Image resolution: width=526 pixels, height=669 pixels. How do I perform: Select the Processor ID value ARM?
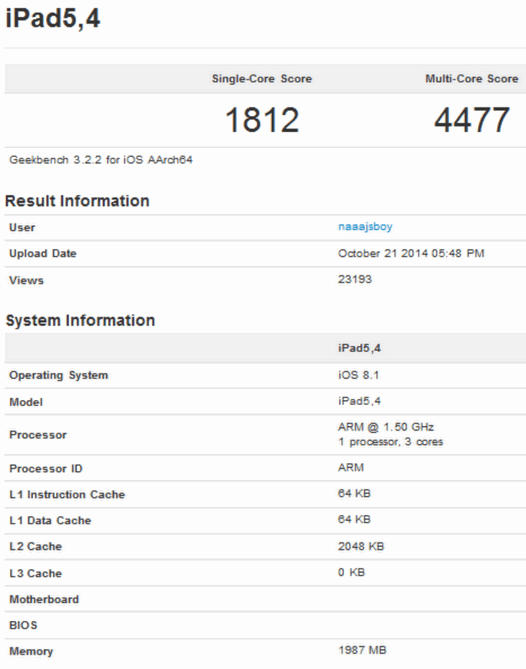coord(351,468)
